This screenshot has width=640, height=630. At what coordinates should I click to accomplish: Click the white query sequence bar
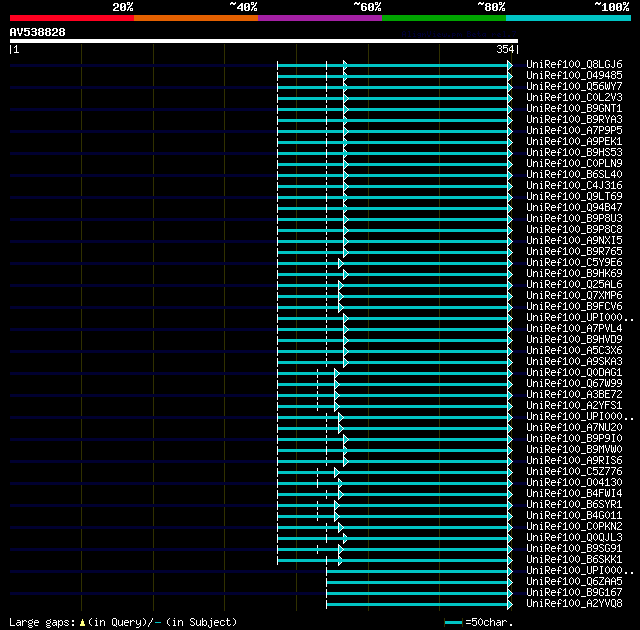coord(264,41)
